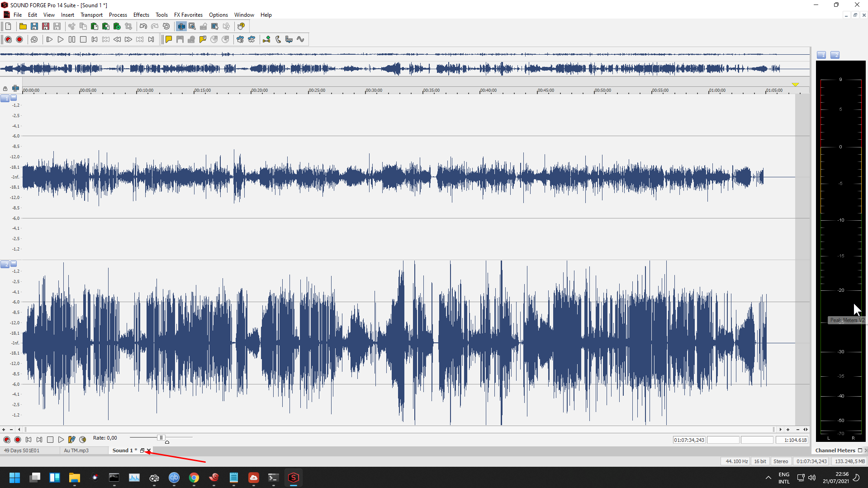Pause playback in the top transport bar
Screen dimensions: 868x488
72,39
